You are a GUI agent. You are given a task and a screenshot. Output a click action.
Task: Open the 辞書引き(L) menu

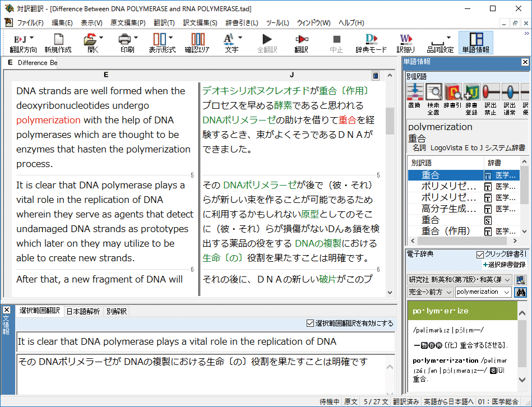tap(242, 23)
